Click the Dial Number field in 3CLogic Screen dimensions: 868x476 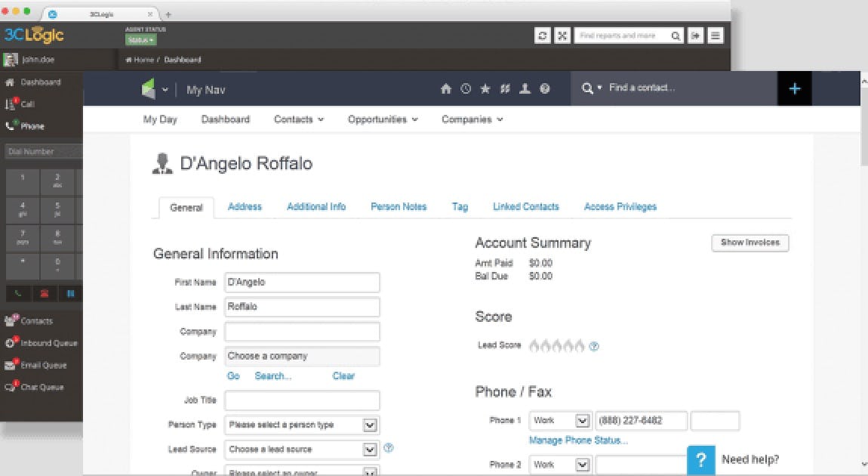[44, 151]
